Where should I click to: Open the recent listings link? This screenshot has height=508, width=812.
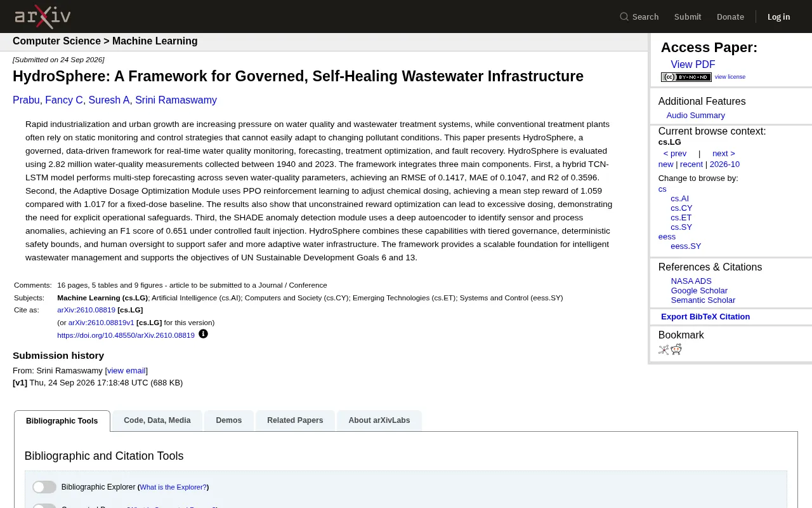click(x=691, y=164)
